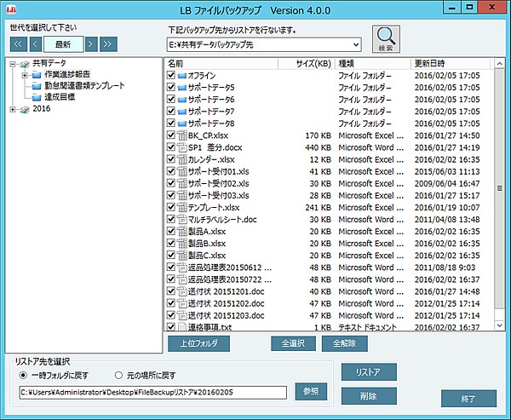Click the 全選択 button
Image resolution: width=511 pixels, height=420 pixels.
pos(294,343)
